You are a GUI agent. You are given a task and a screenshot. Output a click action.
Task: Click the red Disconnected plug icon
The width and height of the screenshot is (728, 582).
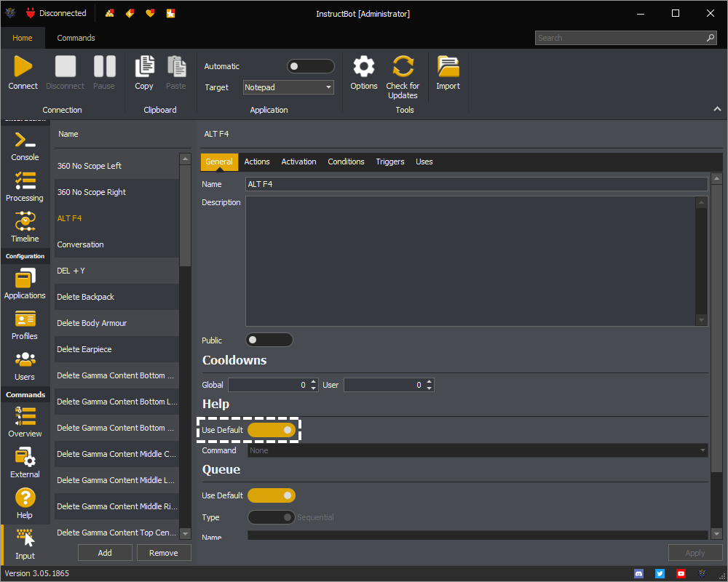pos(31,13)
